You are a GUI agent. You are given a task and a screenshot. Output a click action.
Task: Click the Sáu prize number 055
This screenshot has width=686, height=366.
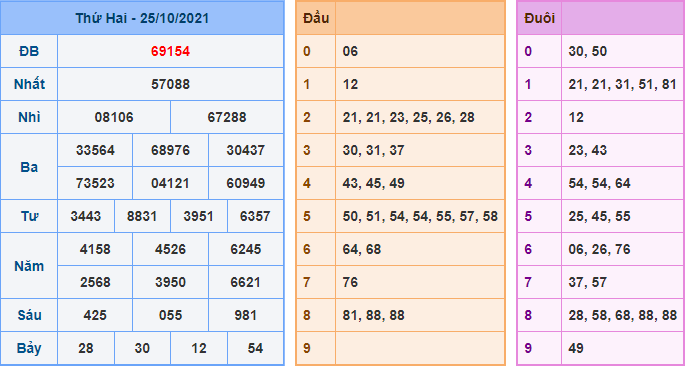tap(171, 315)
